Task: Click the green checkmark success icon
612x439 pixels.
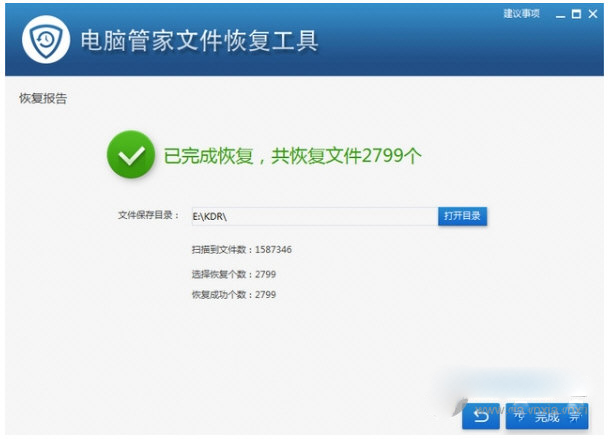Action: (x=131, y=155)
